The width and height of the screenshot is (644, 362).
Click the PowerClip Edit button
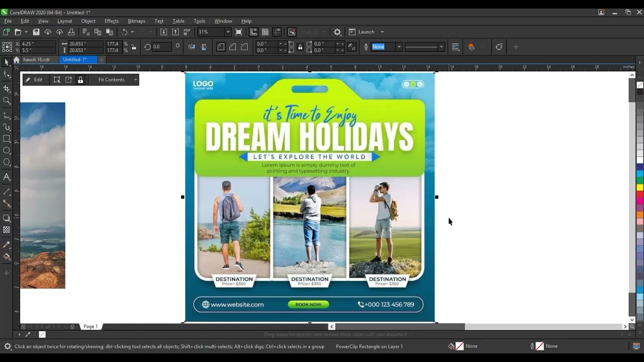34,79
